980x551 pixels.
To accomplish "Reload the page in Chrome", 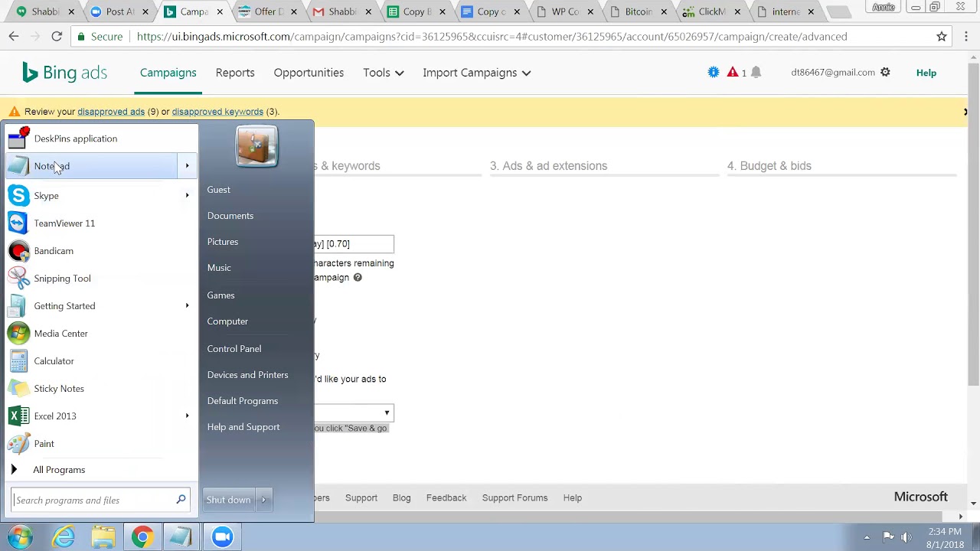I will (57, 36).
